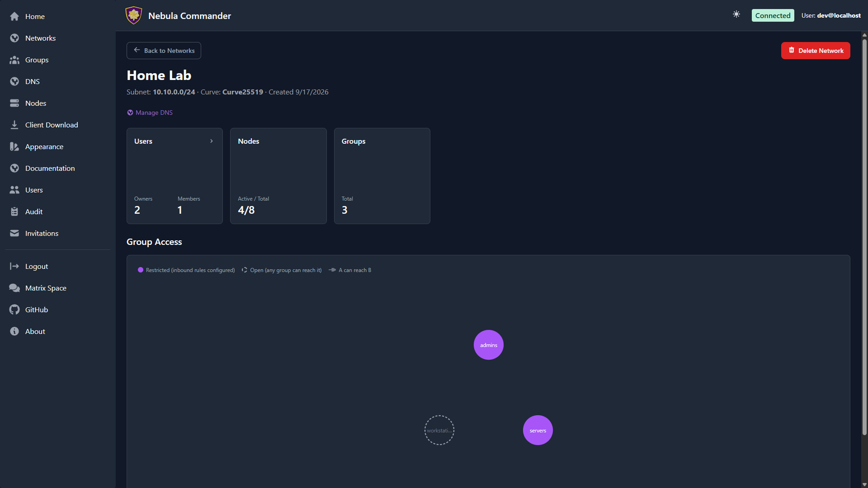Select the dashed workstations group node
Screen dimensions: 868x488
click(439, 430)
